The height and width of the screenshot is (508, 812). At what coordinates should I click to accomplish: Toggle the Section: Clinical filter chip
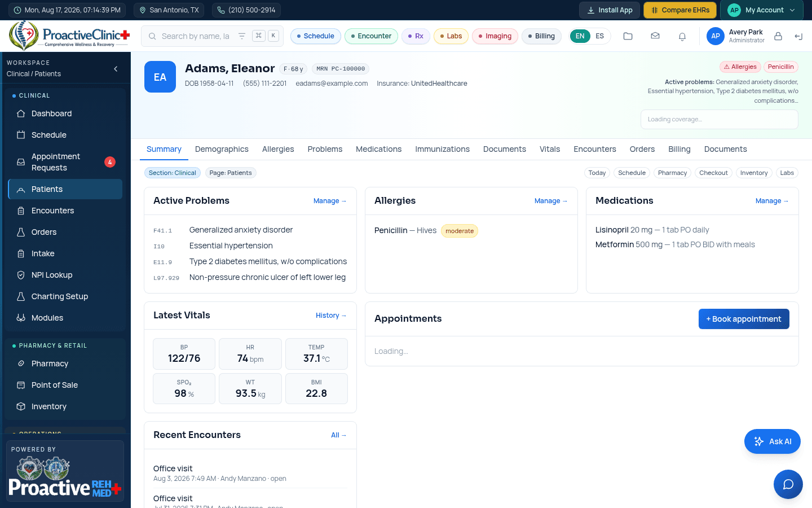pos(173,173)
